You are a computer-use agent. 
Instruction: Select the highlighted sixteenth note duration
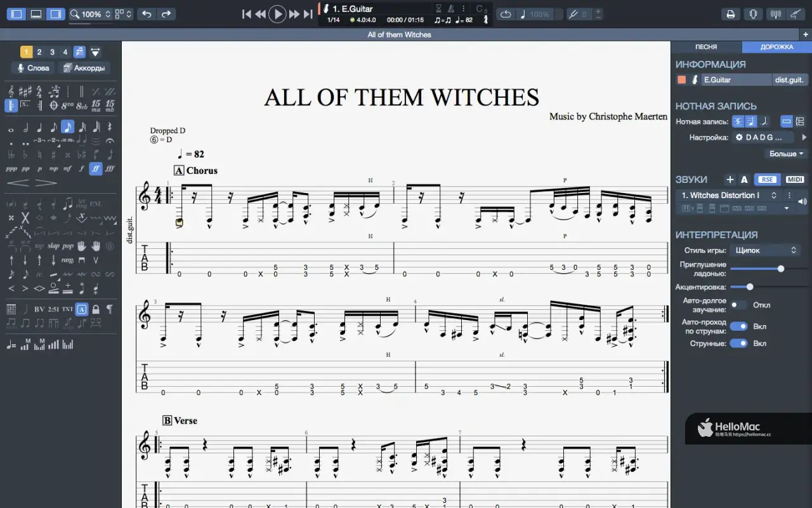tap(67, 127)
